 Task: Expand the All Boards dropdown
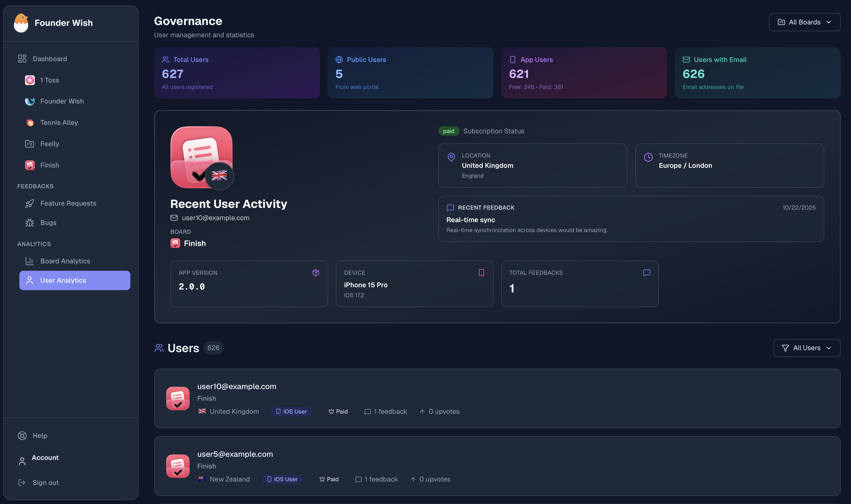(x=804, y=22)
